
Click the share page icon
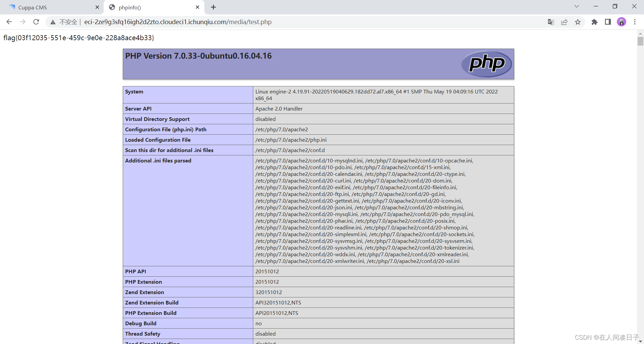564,22
